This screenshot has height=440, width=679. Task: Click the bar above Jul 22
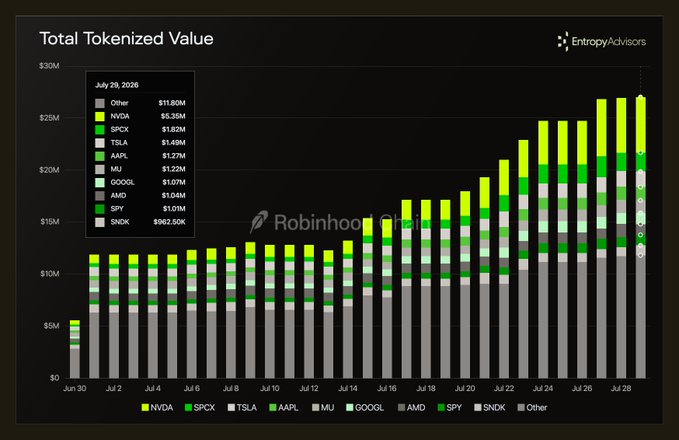[x=504, y=269]
